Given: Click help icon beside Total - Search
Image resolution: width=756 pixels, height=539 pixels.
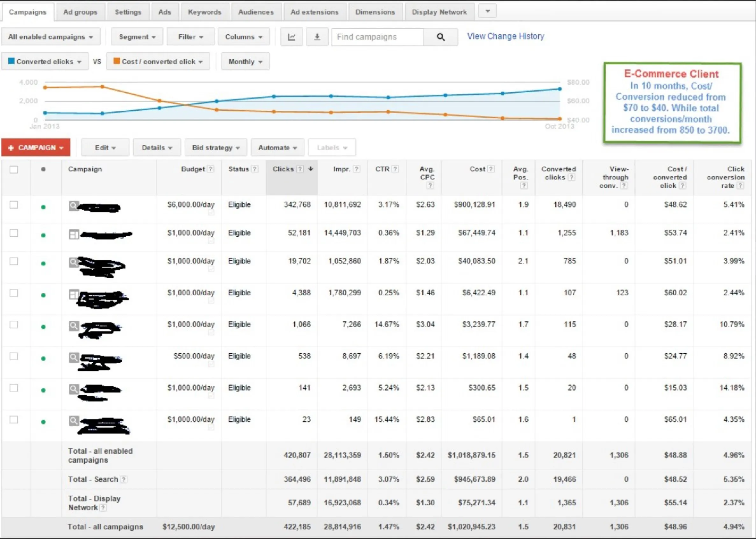Looking at the screenshot, I should point(124,479).
